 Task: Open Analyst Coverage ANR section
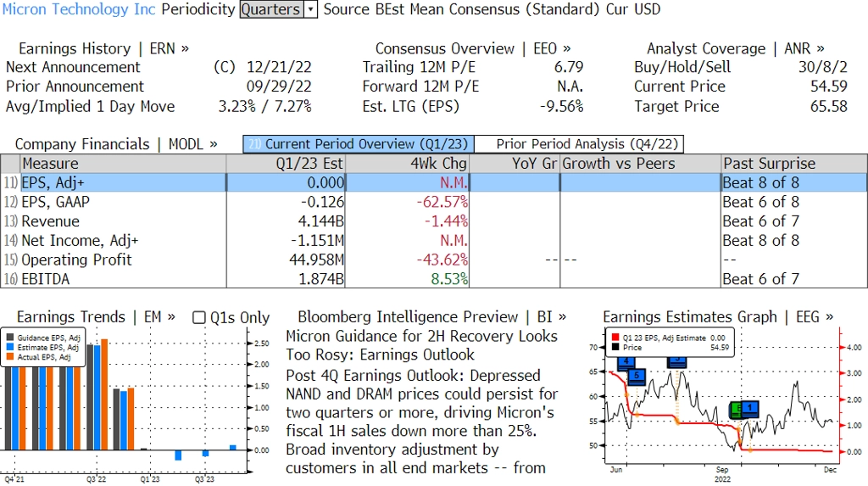tap(736, 48)
